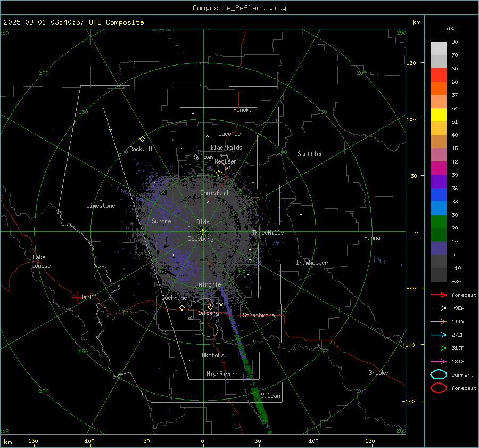The width and height of the screenshot is (479, 448).
Task: Click the Sundre label
Action: pos(161,221)
